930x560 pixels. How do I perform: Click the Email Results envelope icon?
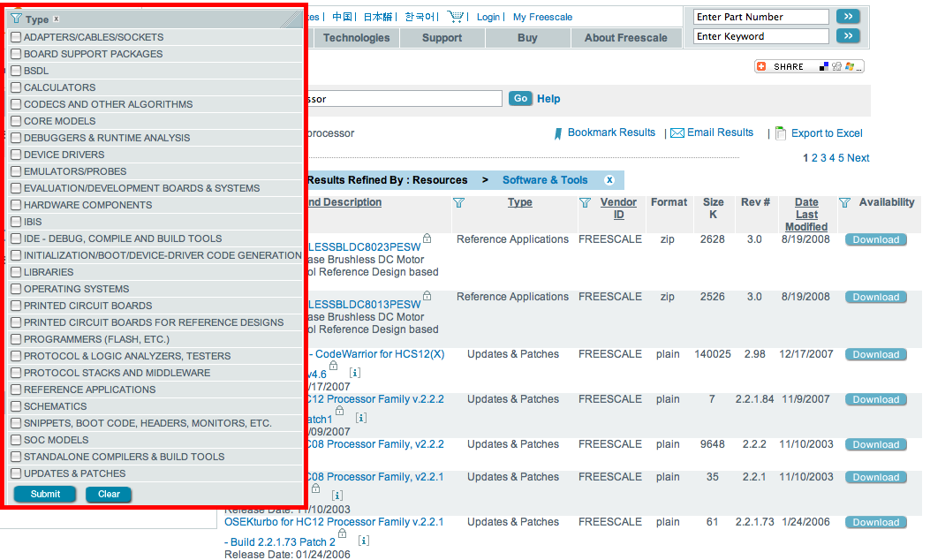click(x=677, y=133)
